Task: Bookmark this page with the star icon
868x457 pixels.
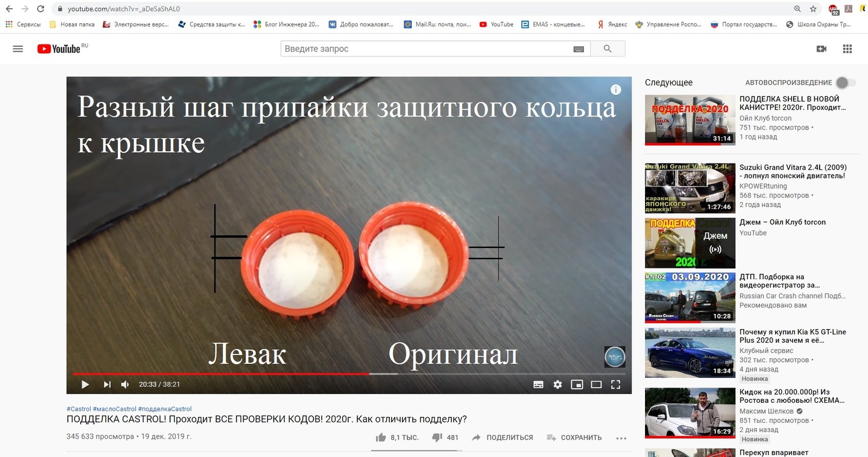Action: (813, 9)
